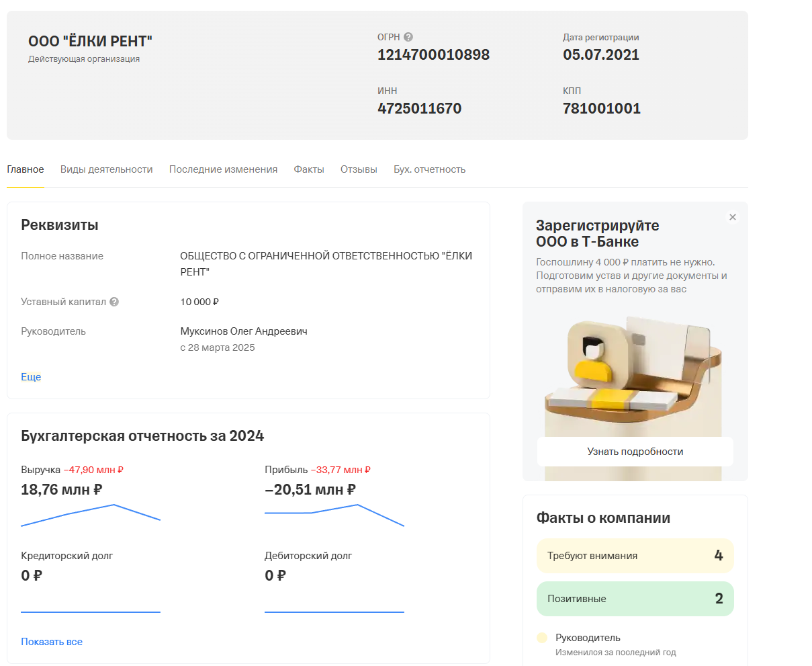
Task: Switch to Бух. отчетность tab
Action: (x=429, y=169)
